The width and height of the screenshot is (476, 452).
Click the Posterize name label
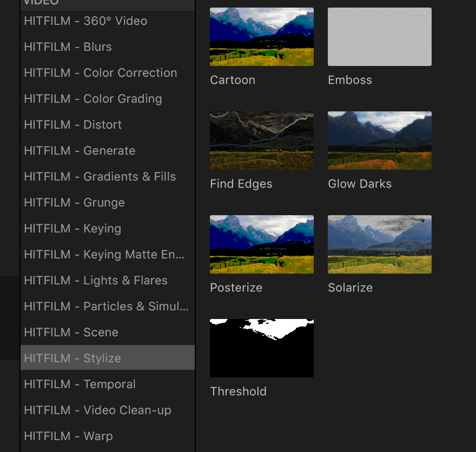pos(236,288)
